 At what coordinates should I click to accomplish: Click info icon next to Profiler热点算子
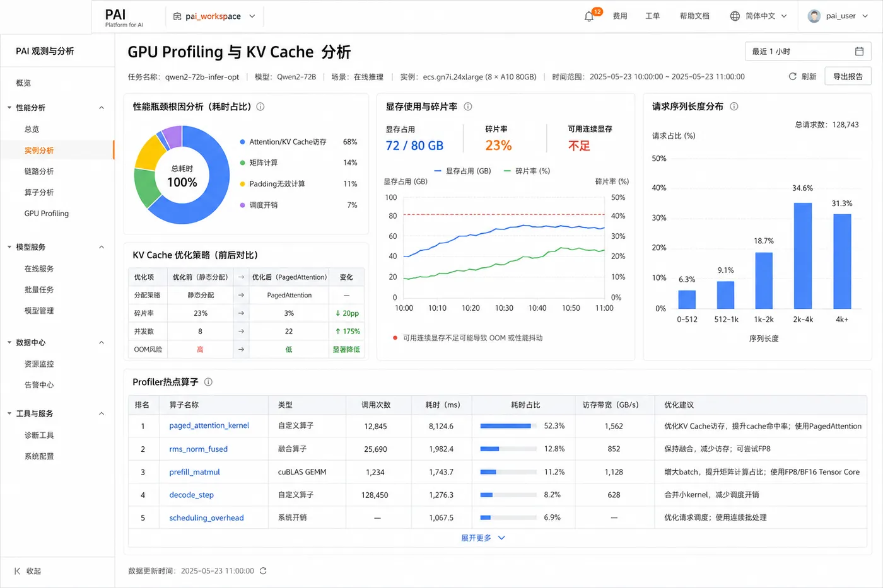(208, 382)
